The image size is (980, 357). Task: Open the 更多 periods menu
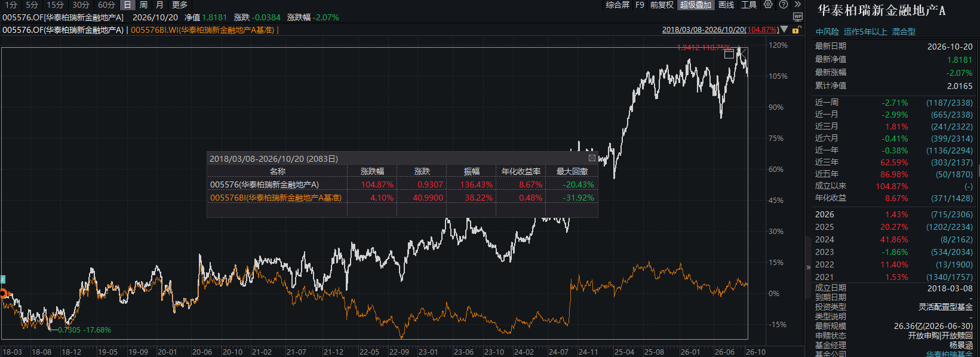click(180, 5)
